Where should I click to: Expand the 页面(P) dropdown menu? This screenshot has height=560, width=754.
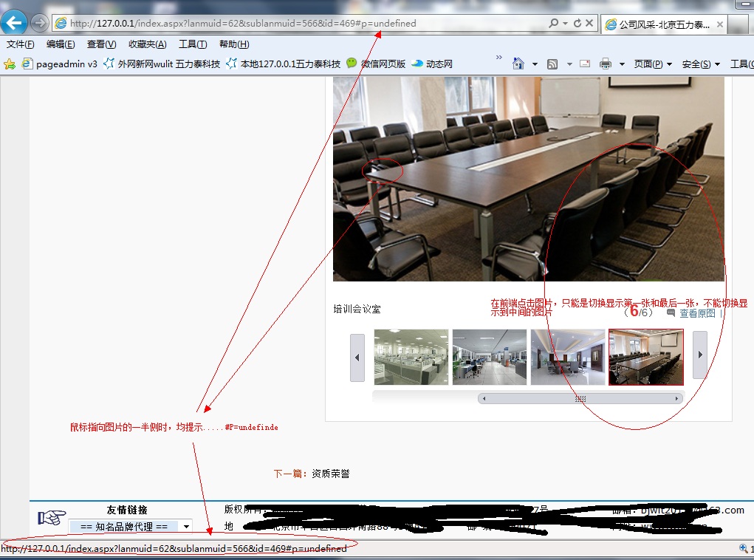coord(653,64)
